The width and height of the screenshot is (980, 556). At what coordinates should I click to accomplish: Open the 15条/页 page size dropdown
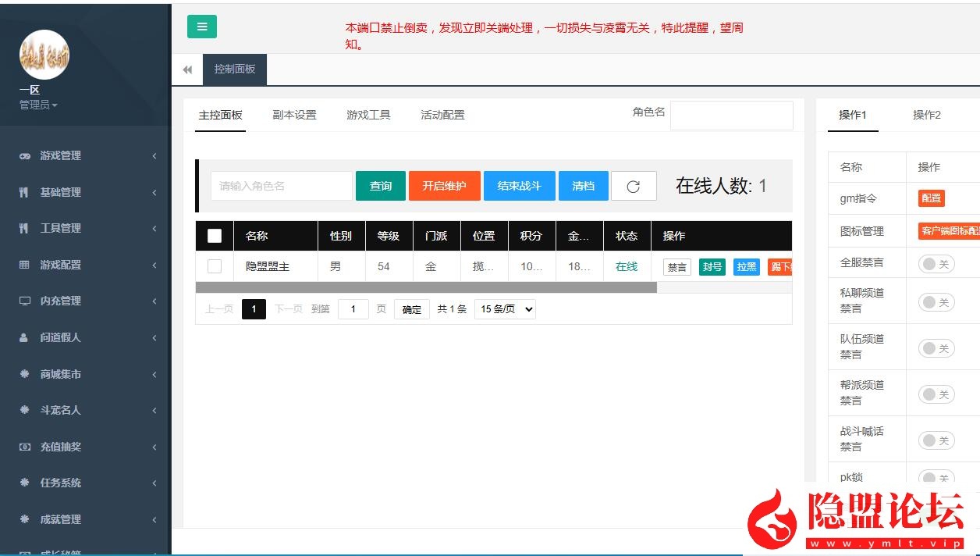504,308
